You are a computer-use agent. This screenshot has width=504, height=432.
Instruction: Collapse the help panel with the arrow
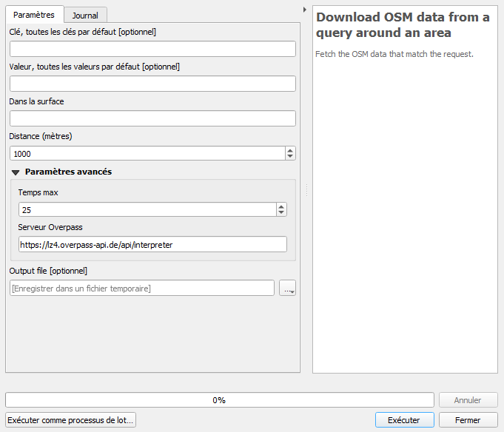coord(305,10)
